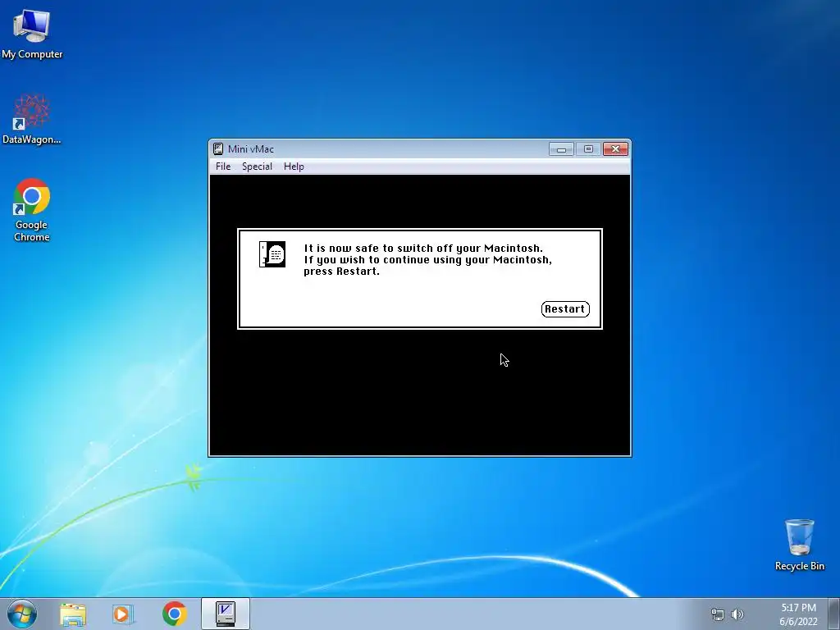This screenshot has width=840, height=630.
Task: Maximize the Mini vMac window
Action: [x=588, y=149]
